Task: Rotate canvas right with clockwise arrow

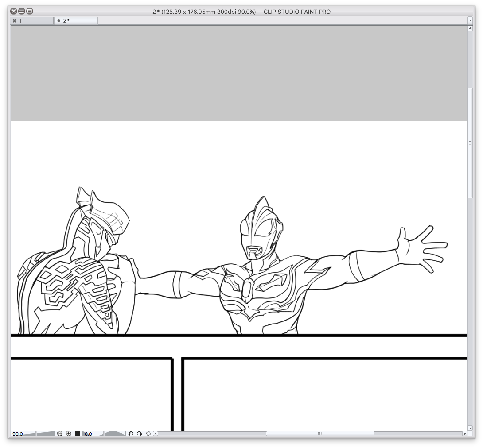Action: tap(139, 433)
